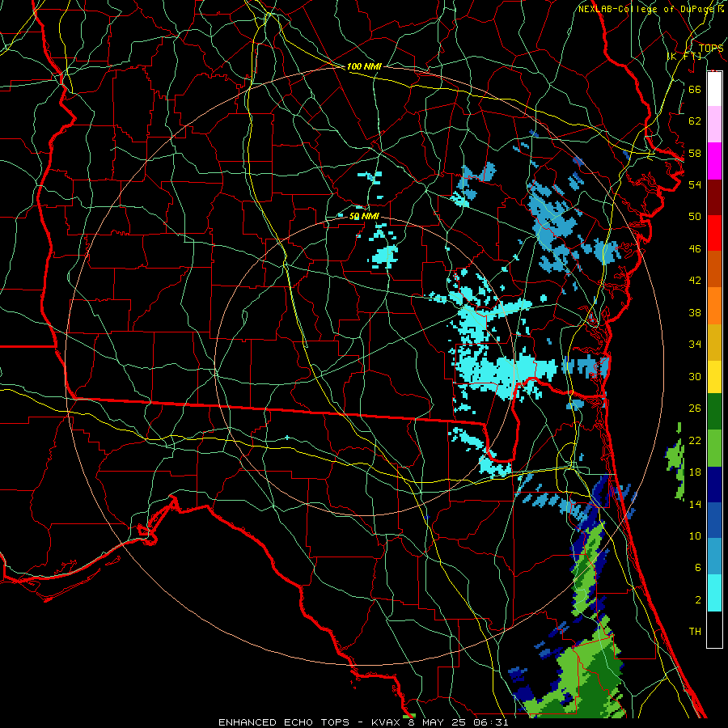Click the legend value '10'
The width and height of the screenshot is (728, 728).
695,536
